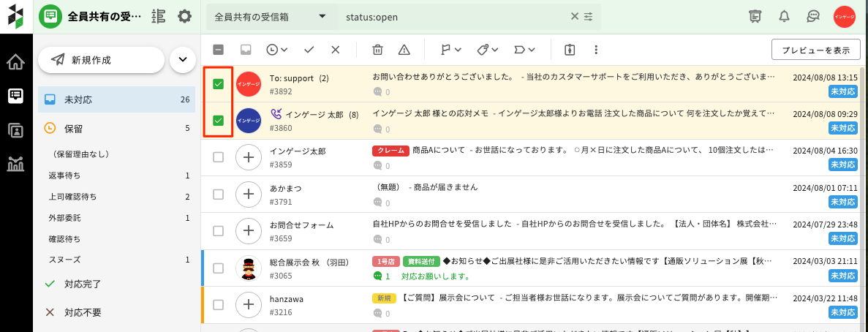The image size is (868, 332).
Task: Select the 保留 folder in sidebar
Action: [x=73, y=128]
